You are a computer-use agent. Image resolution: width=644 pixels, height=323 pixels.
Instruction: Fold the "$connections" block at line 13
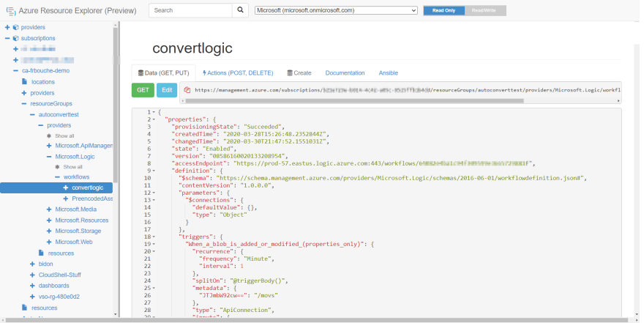pos(154,200)
